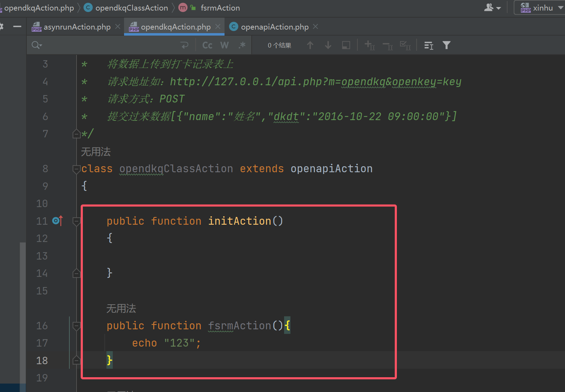565x392 pixels.
Task: Switch to the openapiAction.php tab
Action: (x=275, y=27)
